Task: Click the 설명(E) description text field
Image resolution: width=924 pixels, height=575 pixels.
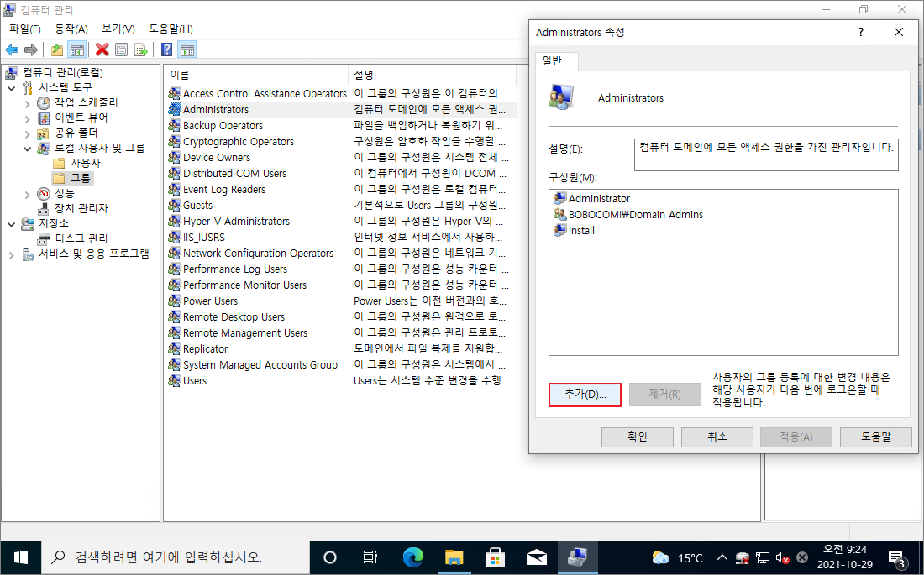Action: click(766, 155)
